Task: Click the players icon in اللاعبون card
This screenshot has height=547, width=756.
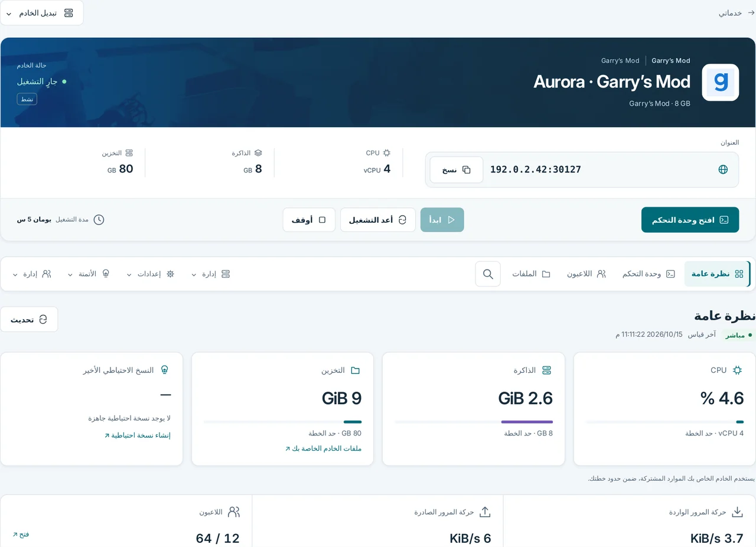Action: [x=234, y=512]
